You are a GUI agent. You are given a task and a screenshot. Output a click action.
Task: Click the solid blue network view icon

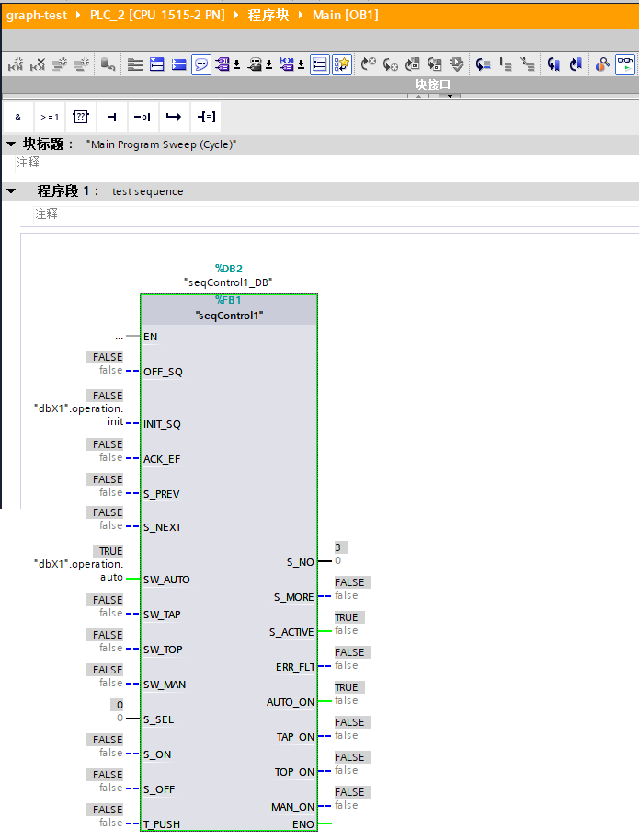point(178,64)
